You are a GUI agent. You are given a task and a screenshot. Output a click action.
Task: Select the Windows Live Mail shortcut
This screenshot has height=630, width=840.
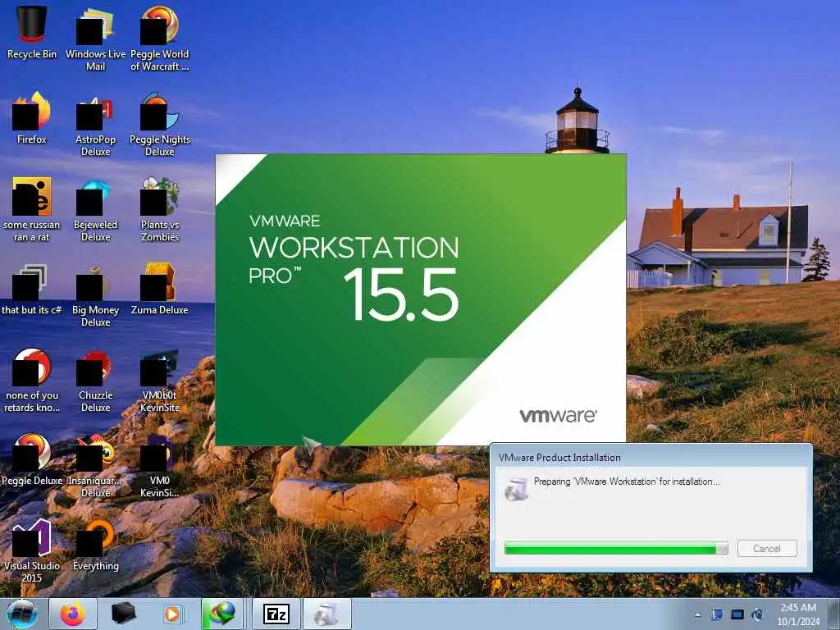coord(95,39)
